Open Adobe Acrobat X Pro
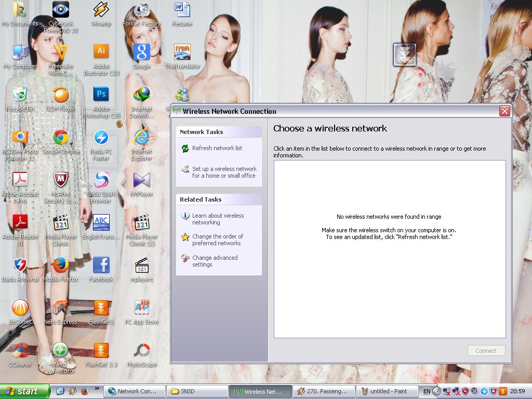The image size is (532, 399). click(20, 188)
